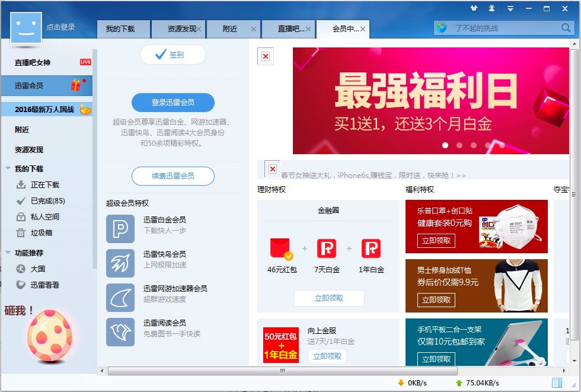Open the skin shirt icon in title bar

[x=474, y=8]
